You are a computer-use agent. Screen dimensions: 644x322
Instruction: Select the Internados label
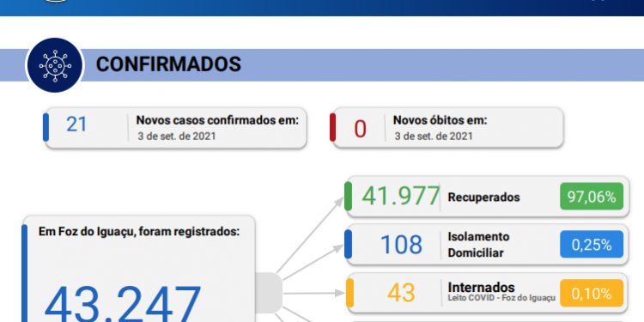pos(481,287)
